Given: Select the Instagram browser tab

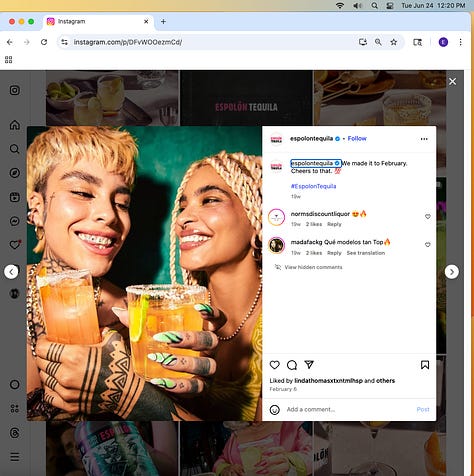Looking at the screenshot, I should pos(98,22).
